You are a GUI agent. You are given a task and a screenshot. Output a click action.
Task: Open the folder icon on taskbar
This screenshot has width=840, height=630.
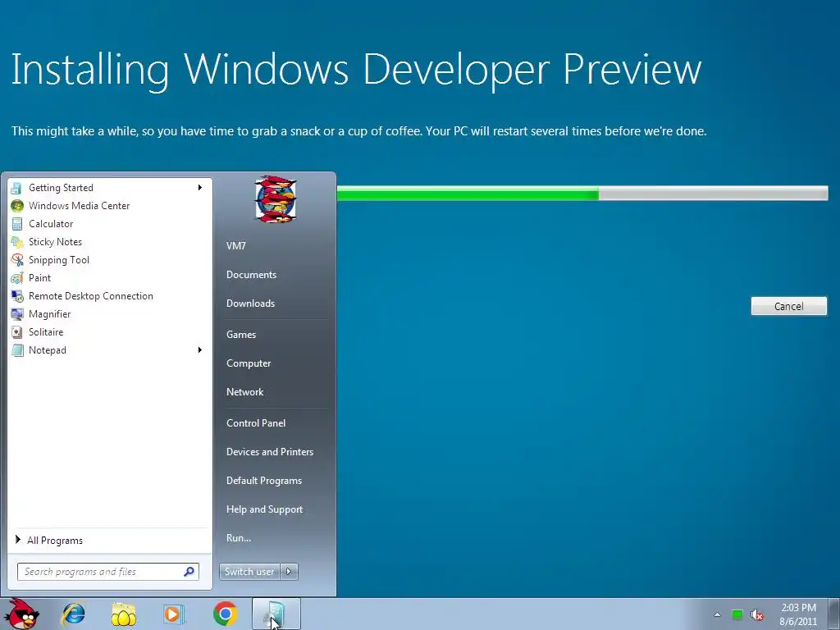pyautogui.click(x=124, y=614)
